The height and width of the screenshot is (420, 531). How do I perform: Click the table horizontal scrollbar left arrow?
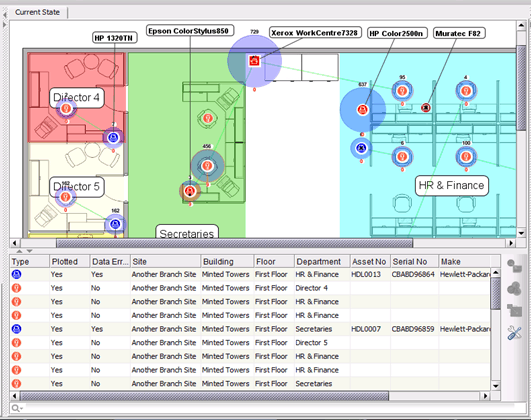pyautogui.click(x=15, y=396)
